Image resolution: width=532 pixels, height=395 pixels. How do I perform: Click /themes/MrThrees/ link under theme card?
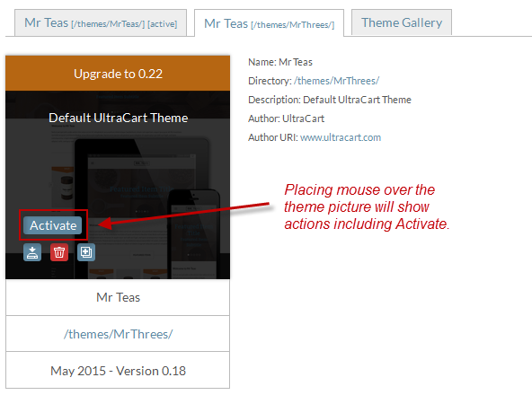[x=118, y=334]
